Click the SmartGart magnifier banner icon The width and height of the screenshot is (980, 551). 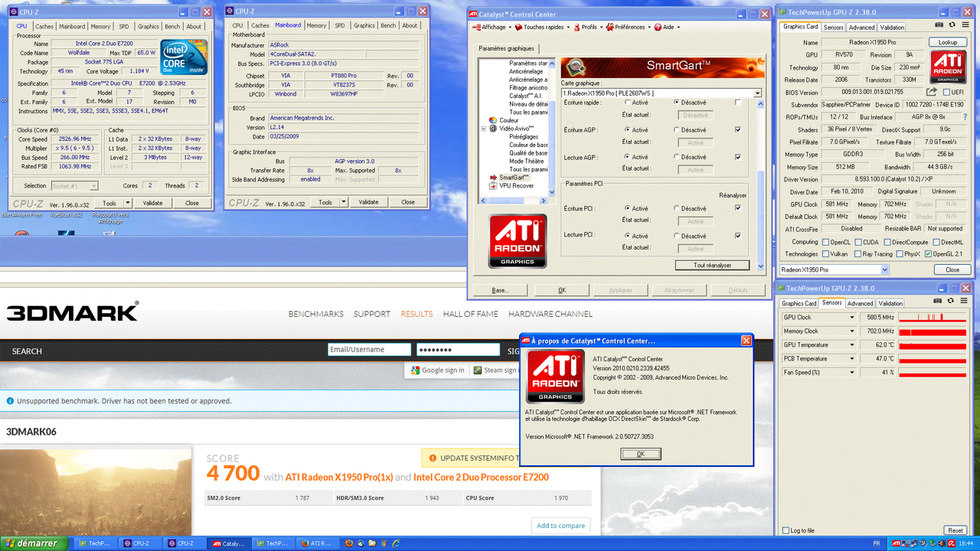(577, 67)
